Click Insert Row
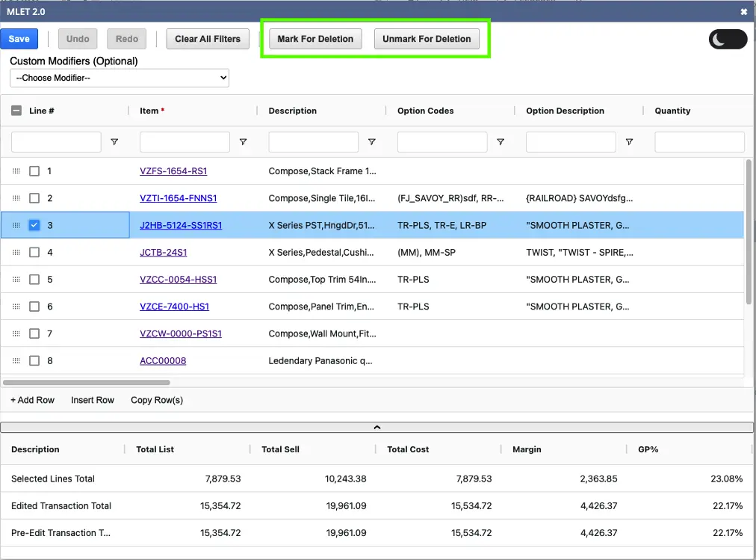The width and height of the screenshot is (756, 560). 93,400
